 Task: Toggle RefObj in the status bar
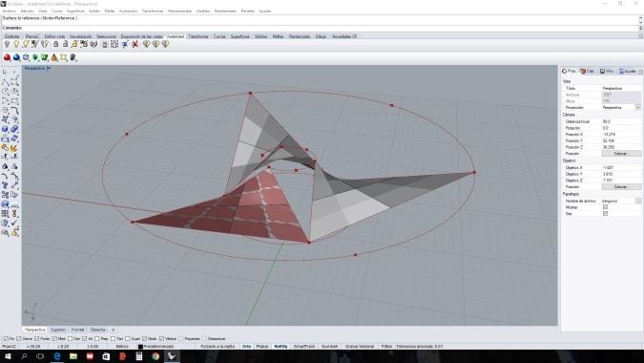[280, 347]
